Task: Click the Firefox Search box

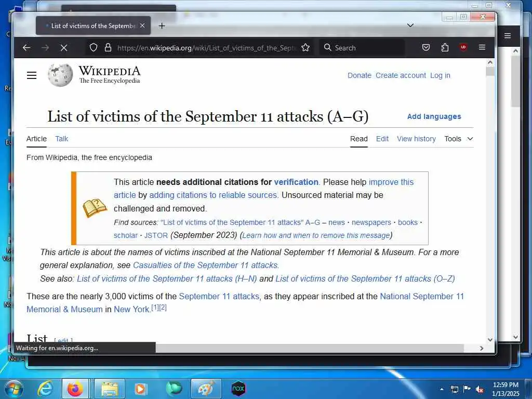Action: coord(362,47)
